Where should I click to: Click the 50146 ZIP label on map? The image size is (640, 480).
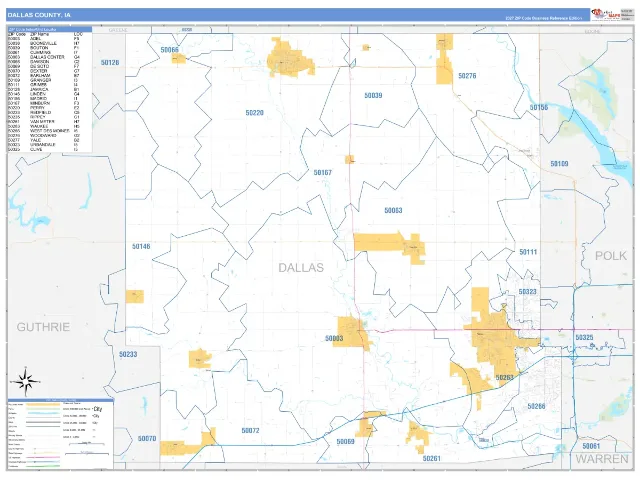click(141, 247)
